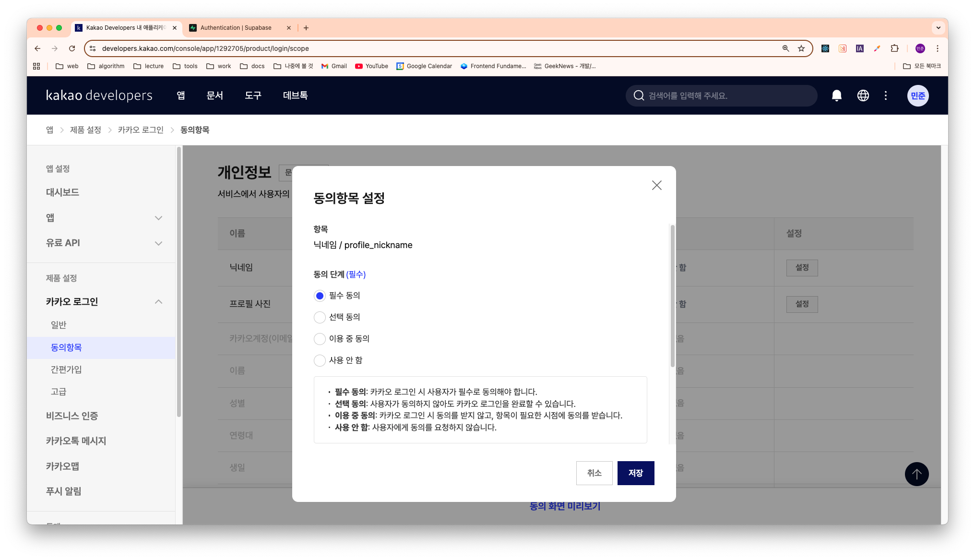
Task: Click the 저장 save button
Action: (635, 473)
